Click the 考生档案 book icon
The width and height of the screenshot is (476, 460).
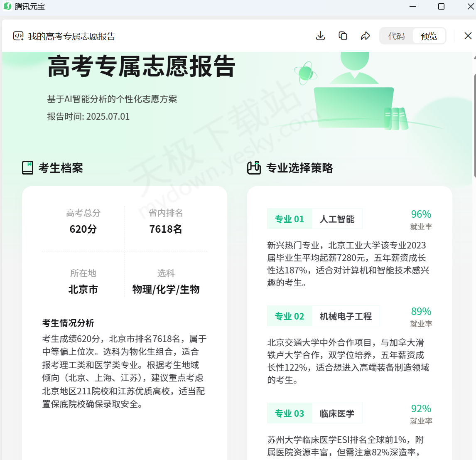pyautogui.click(x=27, y=168)
